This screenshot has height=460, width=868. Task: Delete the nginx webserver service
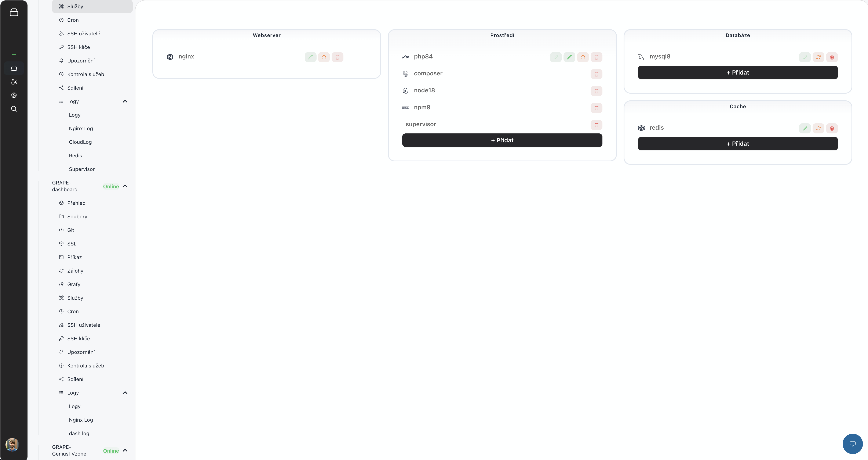[337, 57]
